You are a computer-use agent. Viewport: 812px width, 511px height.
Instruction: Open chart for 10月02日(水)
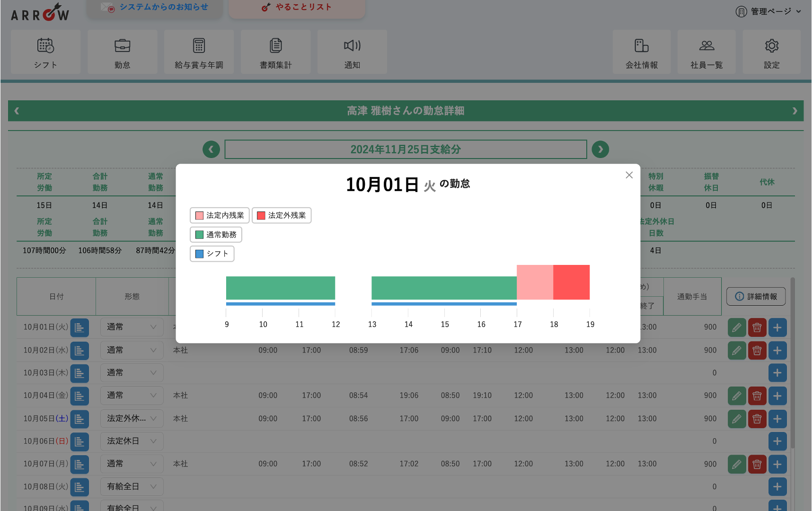[79, 351]
